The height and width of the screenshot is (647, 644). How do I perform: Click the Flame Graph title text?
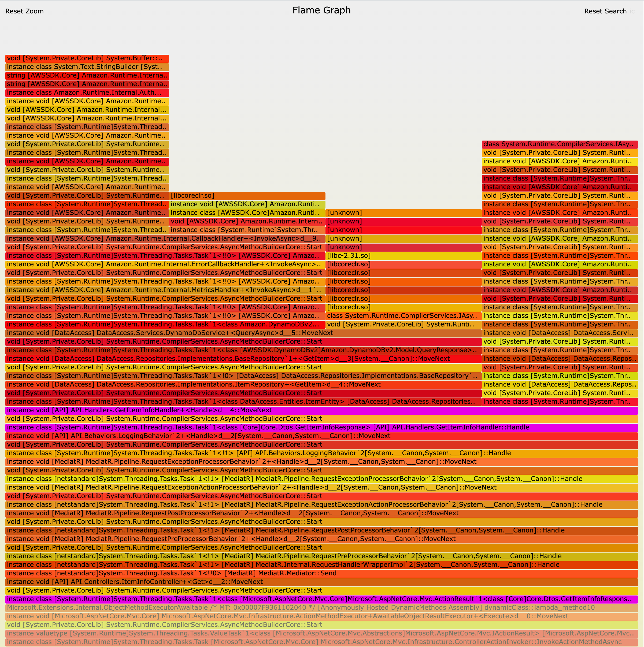click(x=322, y=10)
